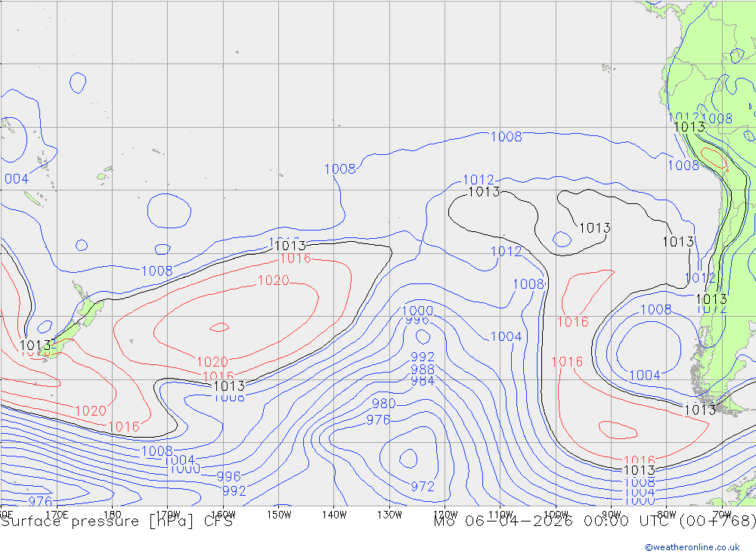Select the 988 isobar label
The width and height of the screenshot is (756, 554).
423,370
